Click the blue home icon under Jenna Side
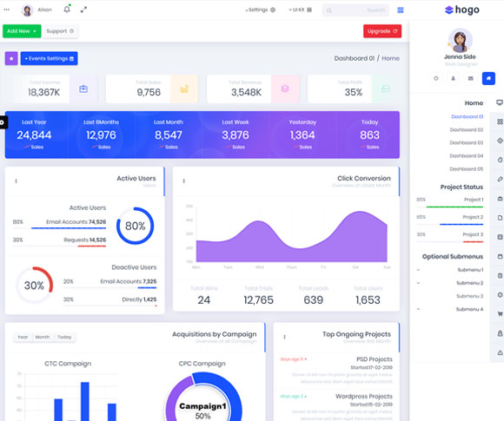This screenshot has height=421, width=504. coord(488,78)
